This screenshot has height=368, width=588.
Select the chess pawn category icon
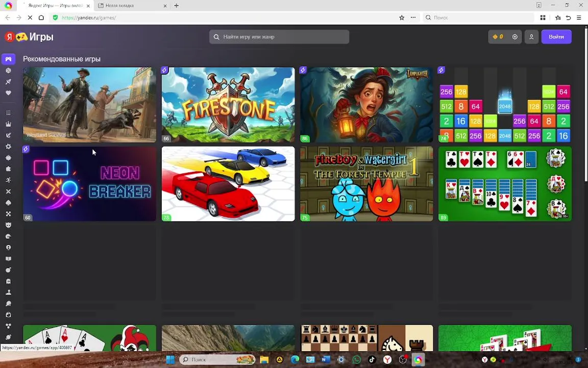(x=8, y=292)
